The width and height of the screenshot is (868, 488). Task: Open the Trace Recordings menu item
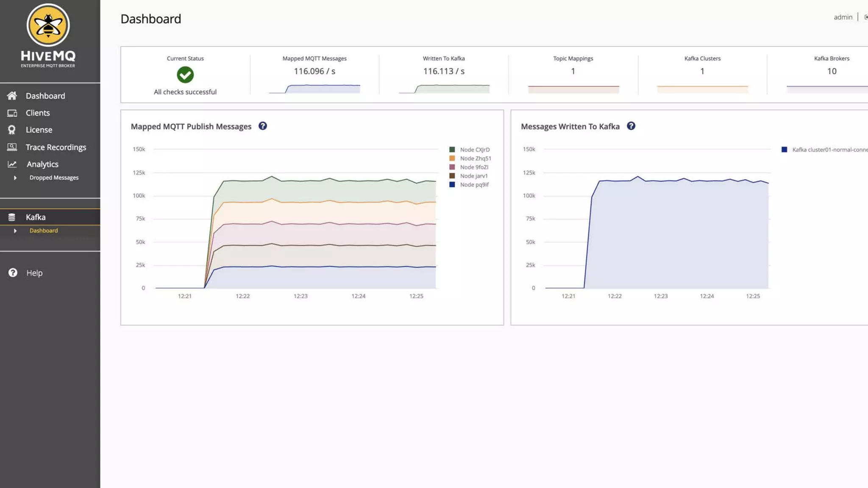coord(56,147)
